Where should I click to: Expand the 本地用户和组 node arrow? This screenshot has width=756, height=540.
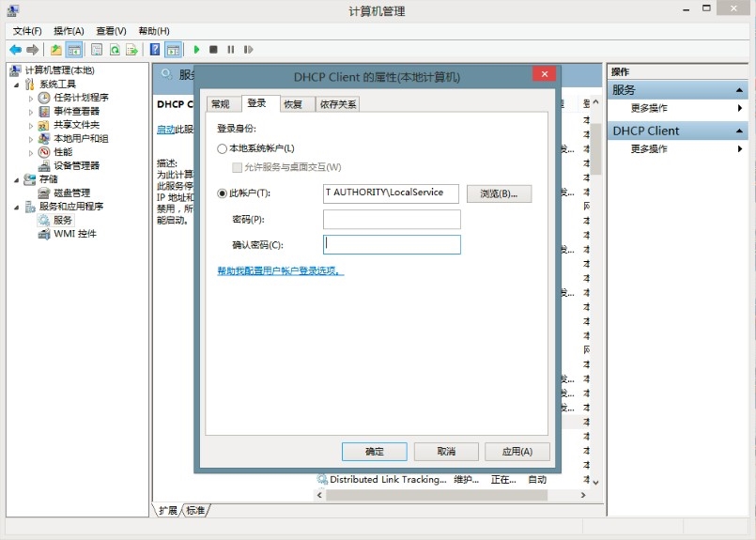[31, 139]
